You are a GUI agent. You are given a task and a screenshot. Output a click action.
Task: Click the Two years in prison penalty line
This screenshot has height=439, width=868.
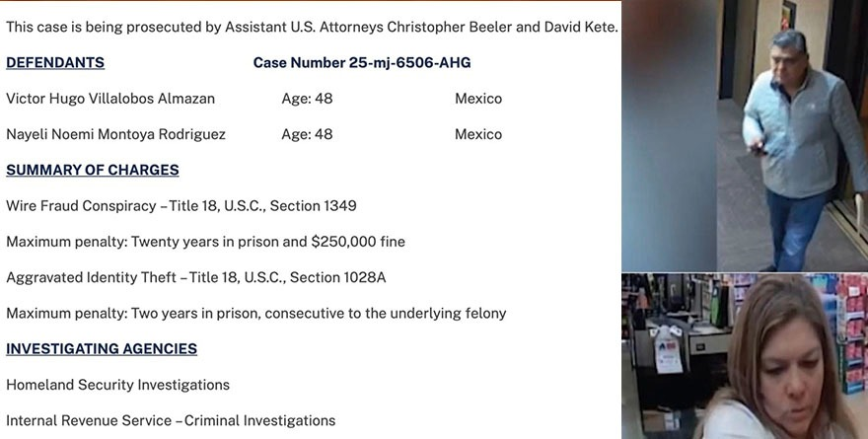click(256, 313)
